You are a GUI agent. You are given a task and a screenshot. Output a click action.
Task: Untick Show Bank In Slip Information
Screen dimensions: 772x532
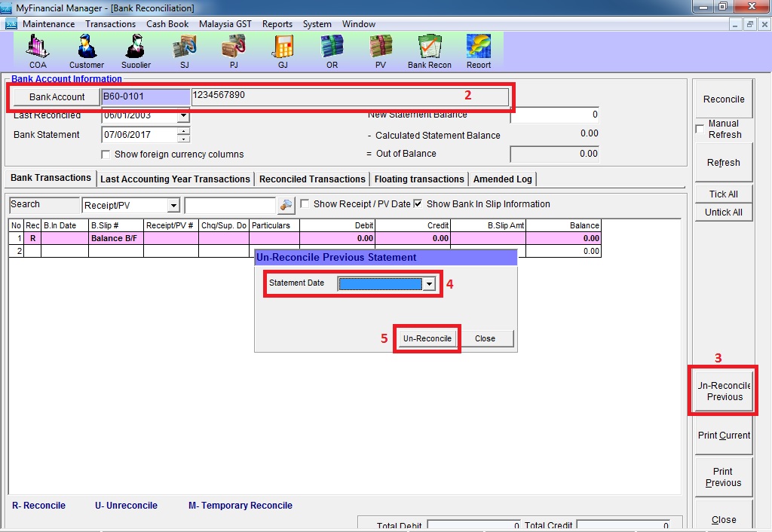tap(418, 204)
